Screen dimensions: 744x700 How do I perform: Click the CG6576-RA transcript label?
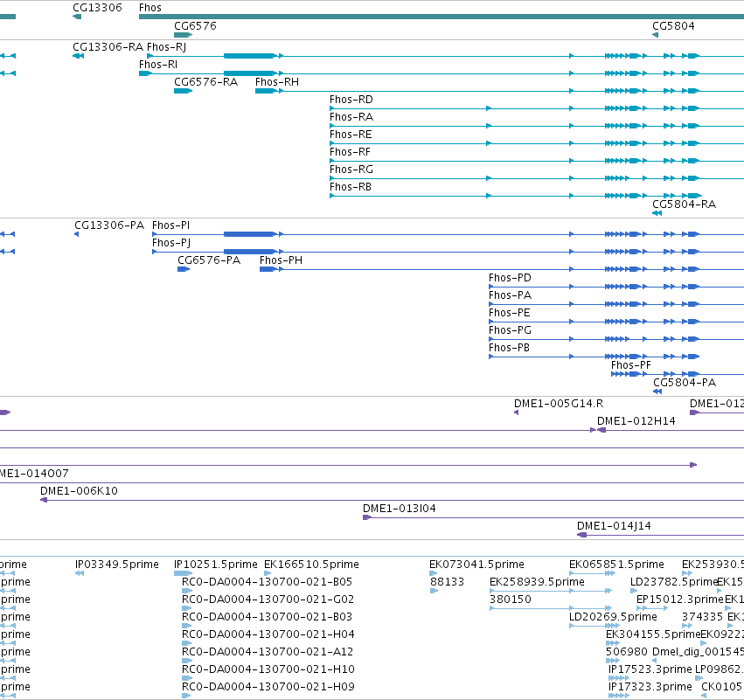click(x=206, y=81)
